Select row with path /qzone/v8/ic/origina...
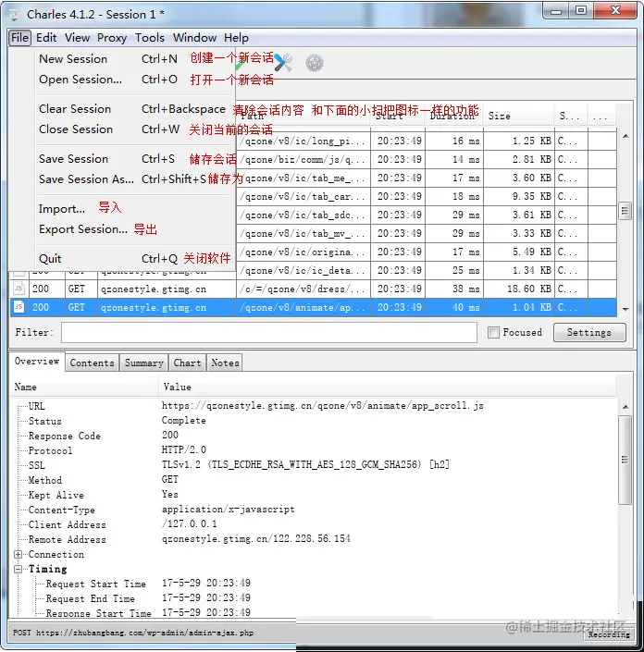Screen dimensions: 644x652 [426, 252]
